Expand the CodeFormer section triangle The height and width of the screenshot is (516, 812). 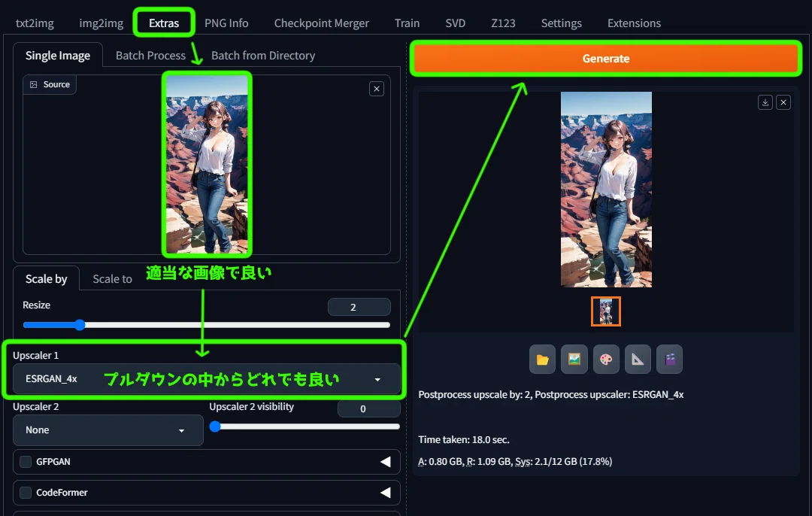click(x=386, y=492)
